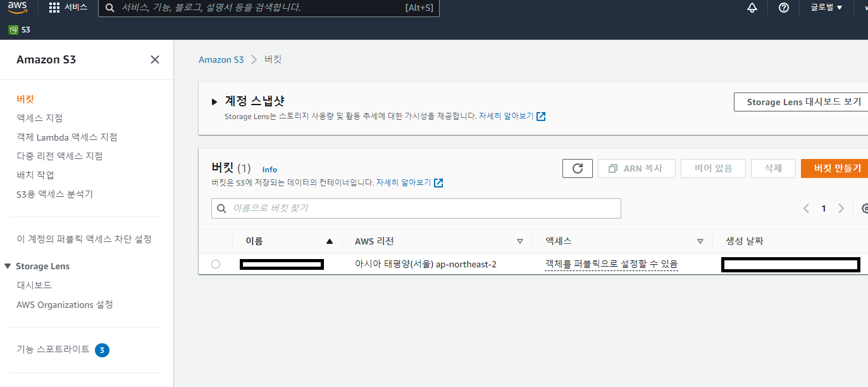Open 자세히 알아보기 link under 버킷

[x=404, y=182]
